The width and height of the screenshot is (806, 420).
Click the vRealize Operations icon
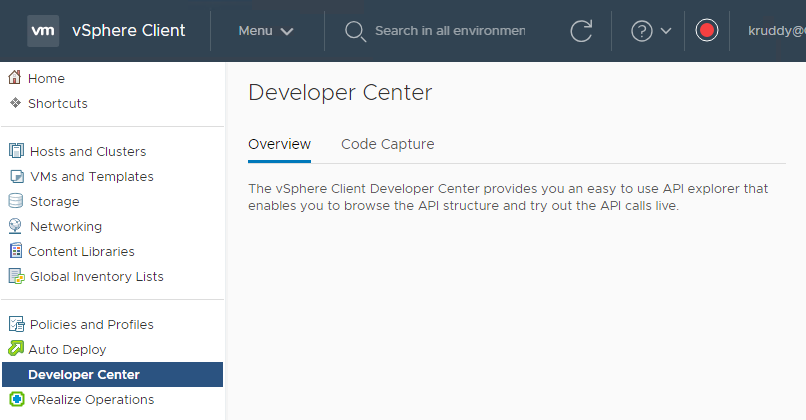tap(16, 399)
